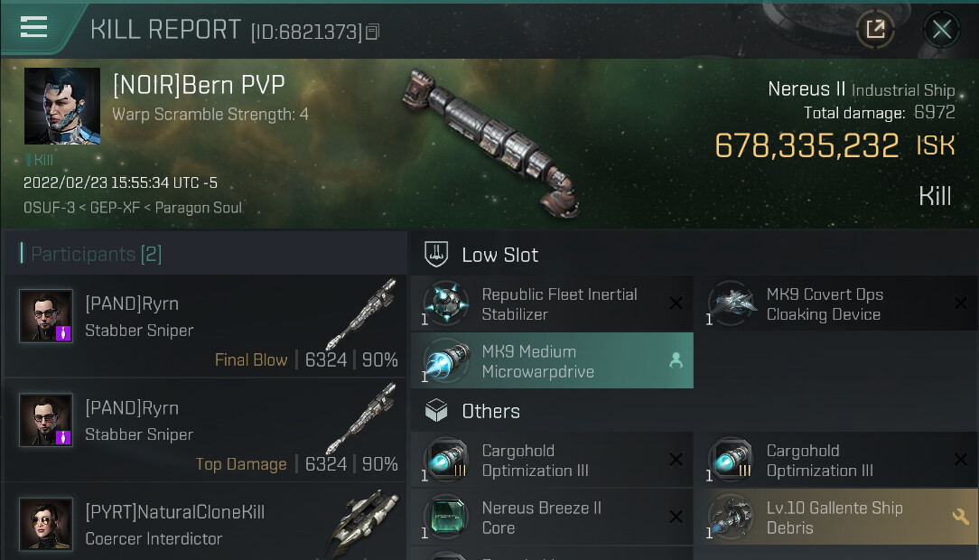This screenshot has width=979, height=560.
Task: Open the hamburger menu
Action: click(x=33, y=27)
